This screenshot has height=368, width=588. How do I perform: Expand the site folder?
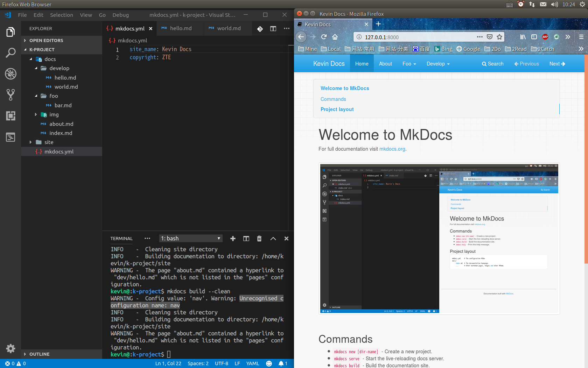point(31,142)
